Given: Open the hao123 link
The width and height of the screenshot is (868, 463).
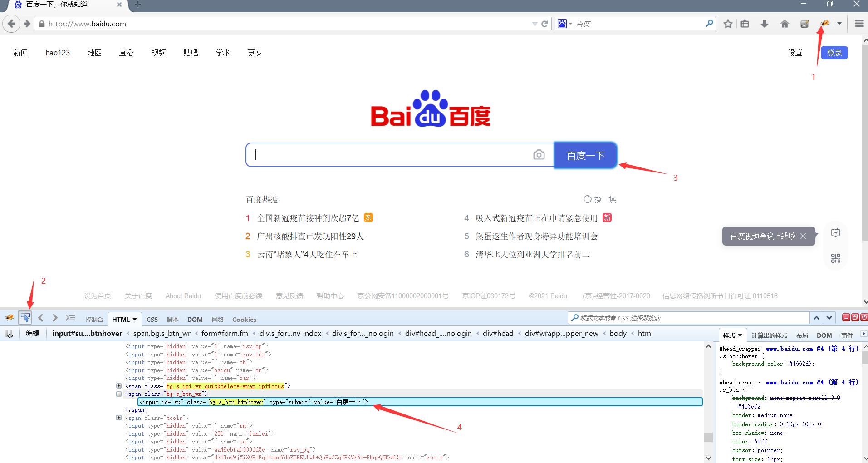Looking at the screenshot, I should 58,53.
